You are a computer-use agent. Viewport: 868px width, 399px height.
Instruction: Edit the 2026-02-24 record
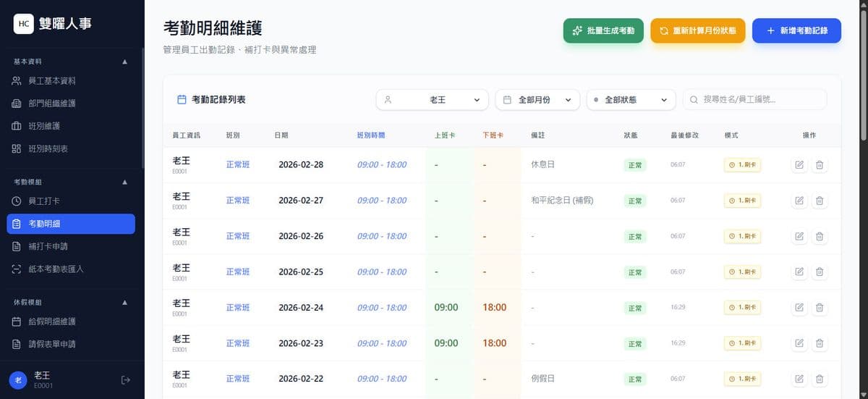click(799, 308)
